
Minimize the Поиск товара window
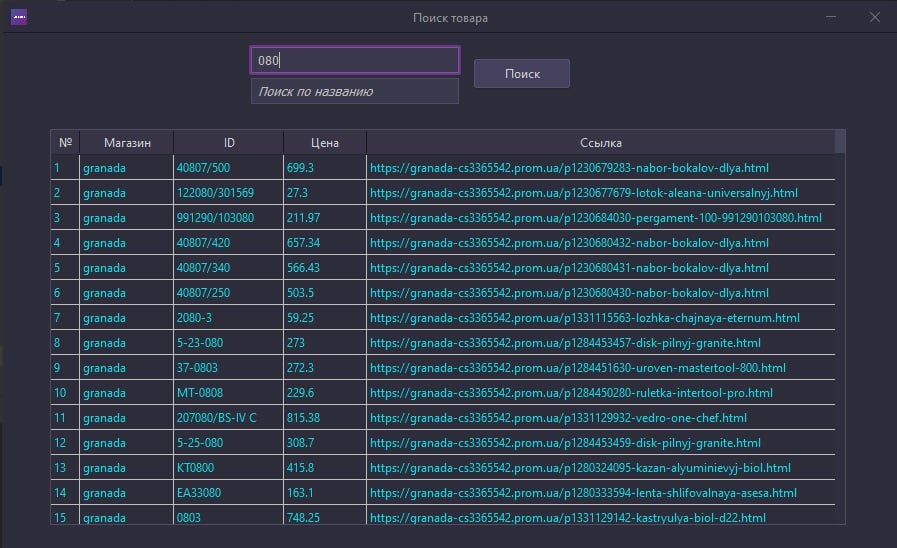[x=831, y=17]
